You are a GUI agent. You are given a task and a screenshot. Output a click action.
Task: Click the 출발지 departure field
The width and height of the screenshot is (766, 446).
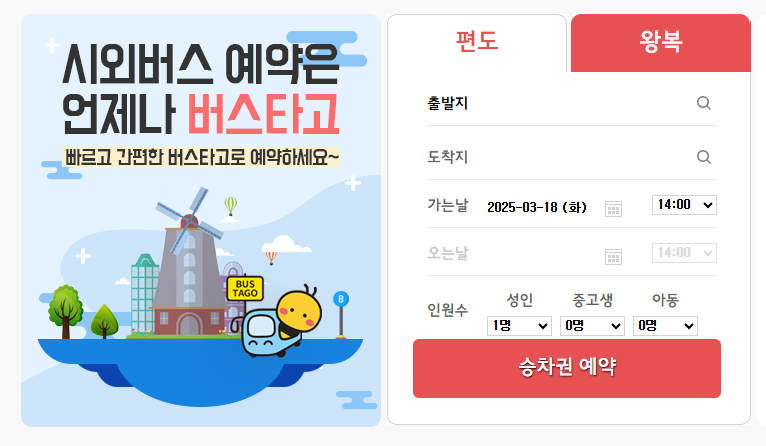coord(572,104)
